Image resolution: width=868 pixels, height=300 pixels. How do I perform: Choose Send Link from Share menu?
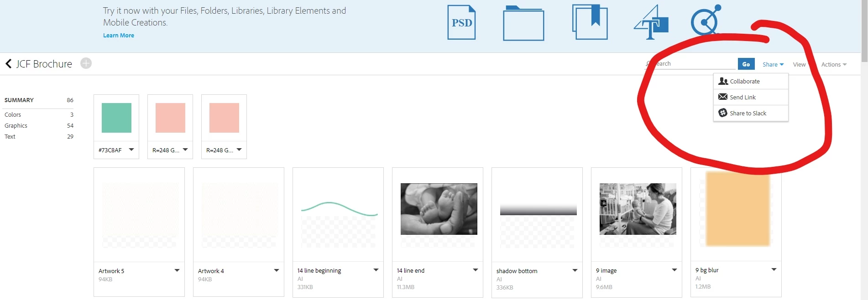coord(751,97)
